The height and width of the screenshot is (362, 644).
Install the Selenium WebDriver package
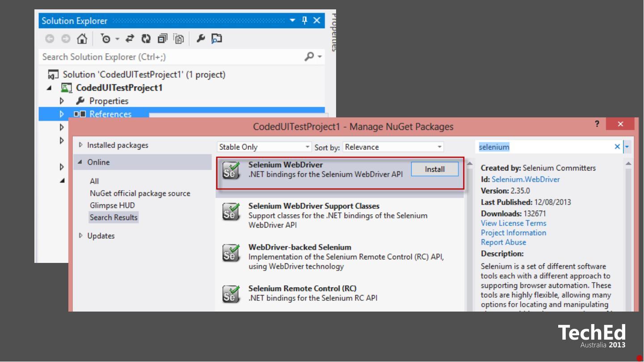click(434, 169)
